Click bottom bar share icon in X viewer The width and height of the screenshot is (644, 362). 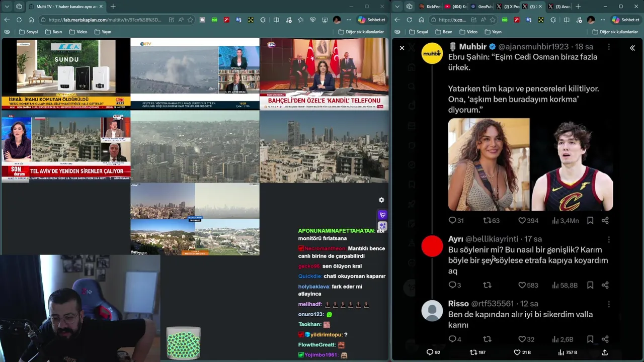click(605, 352)
